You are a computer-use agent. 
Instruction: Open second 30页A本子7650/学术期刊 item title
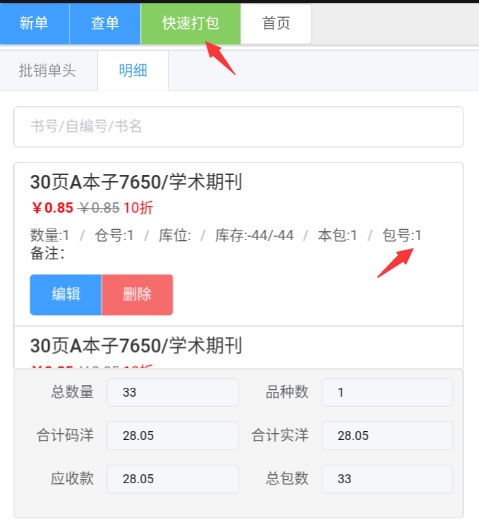(136, 346)
